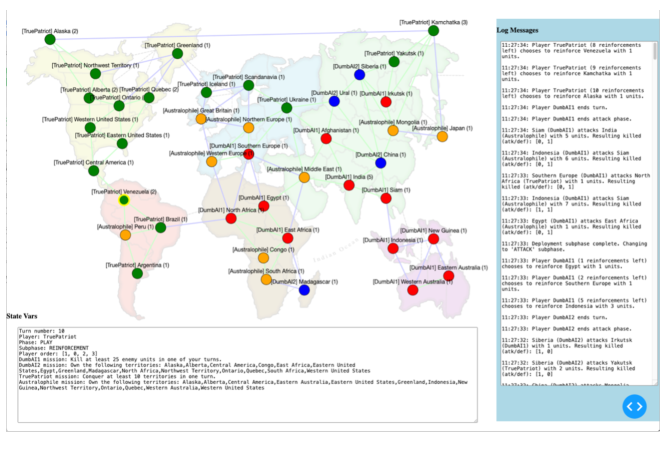Click the Log Messages text panel
Screen dimensions: 672x461
click(x=573, y=200)
